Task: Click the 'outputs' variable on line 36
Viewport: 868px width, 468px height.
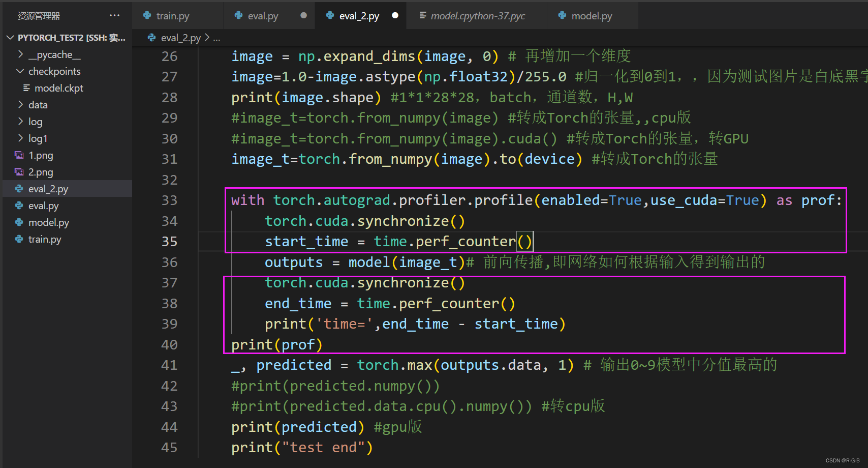Action: [294, 262]
